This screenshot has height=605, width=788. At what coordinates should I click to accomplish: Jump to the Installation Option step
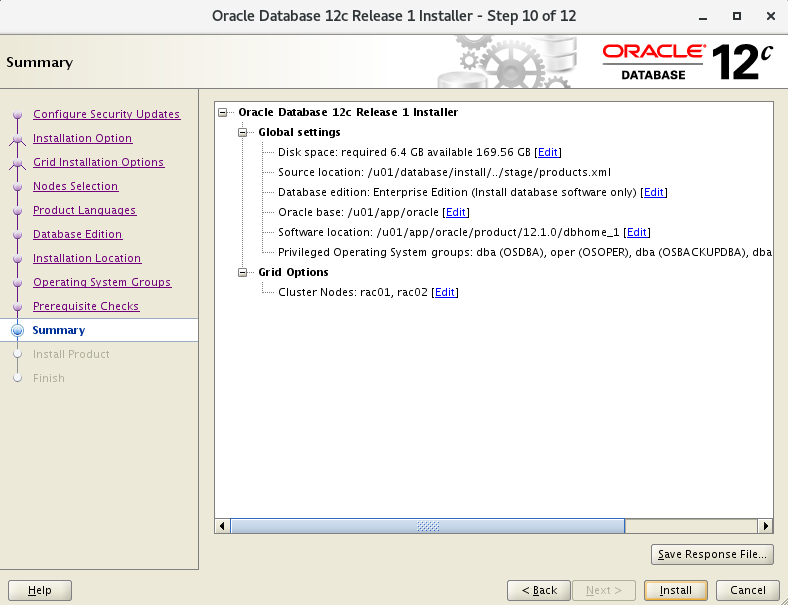(x=82, y=138)
